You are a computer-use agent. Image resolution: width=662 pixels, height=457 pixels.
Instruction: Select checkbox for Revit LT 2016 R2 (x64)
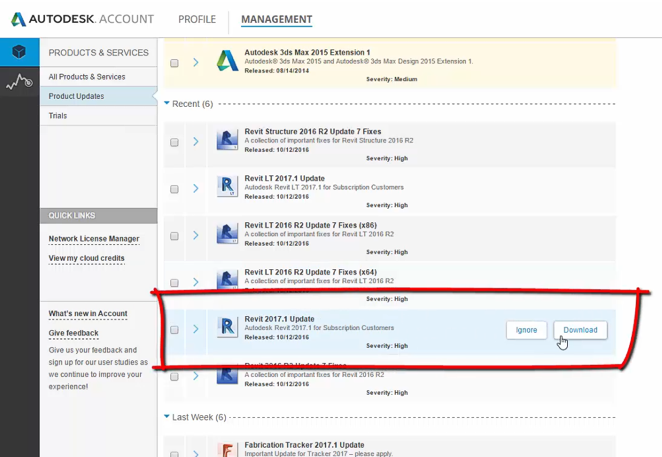pos(174,283)
